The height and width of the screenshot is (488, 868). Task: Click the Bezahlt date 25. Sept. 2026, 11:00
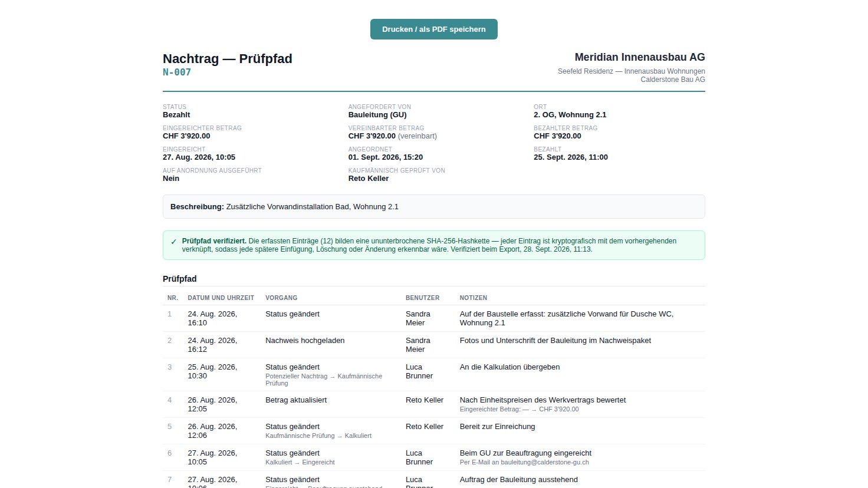571,157
